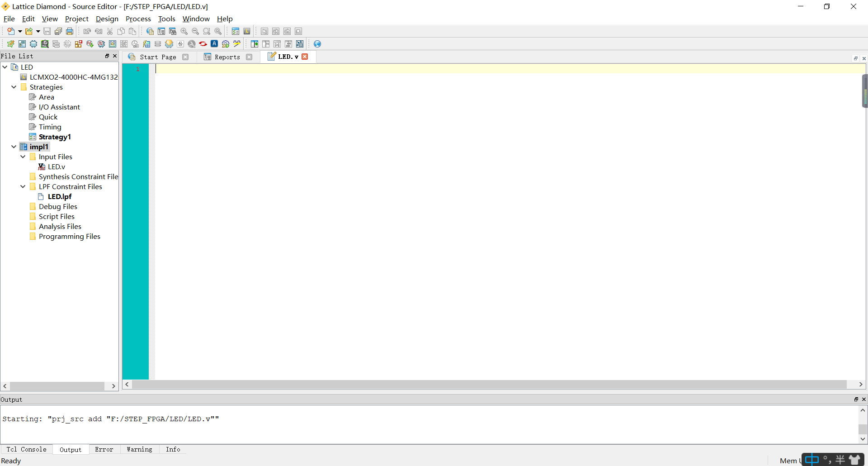Open Reveal Inserter waveform icon
Screen dimensions: 868x466
(x=90, y=44)
